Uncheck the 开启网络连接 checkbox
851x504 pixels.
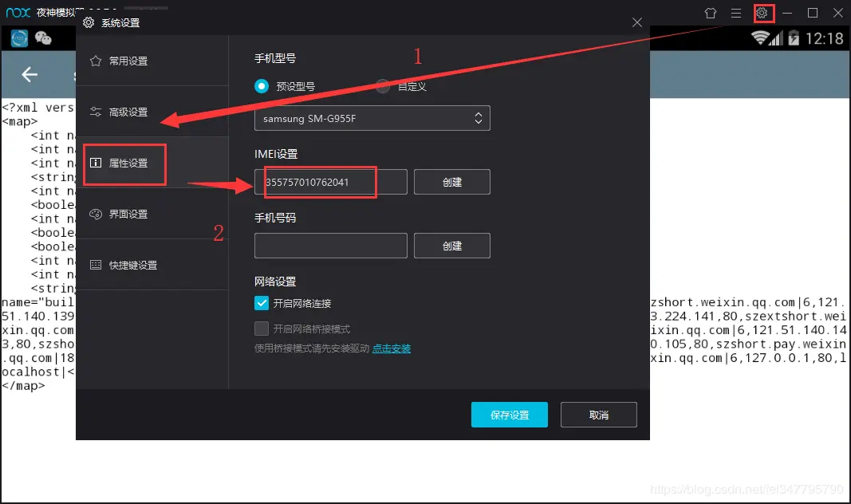coord(262,303)
